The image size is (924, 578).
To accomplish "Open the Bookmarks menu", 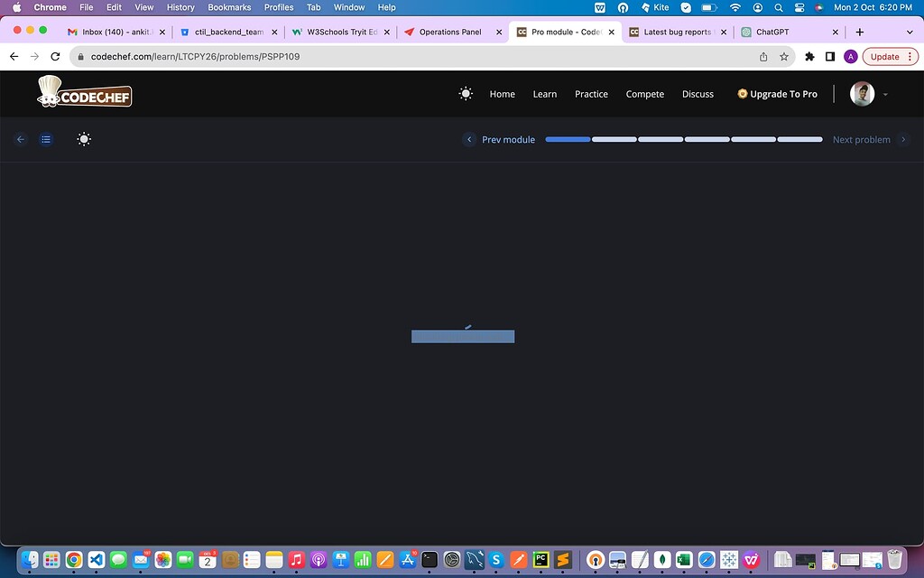I will [228, 7].
